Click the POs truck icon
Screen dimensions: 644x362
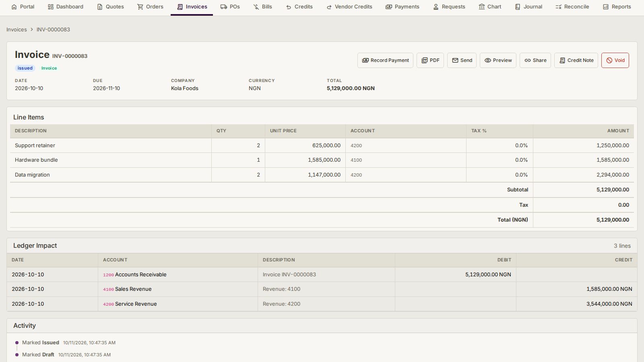[x=224, y=7]
